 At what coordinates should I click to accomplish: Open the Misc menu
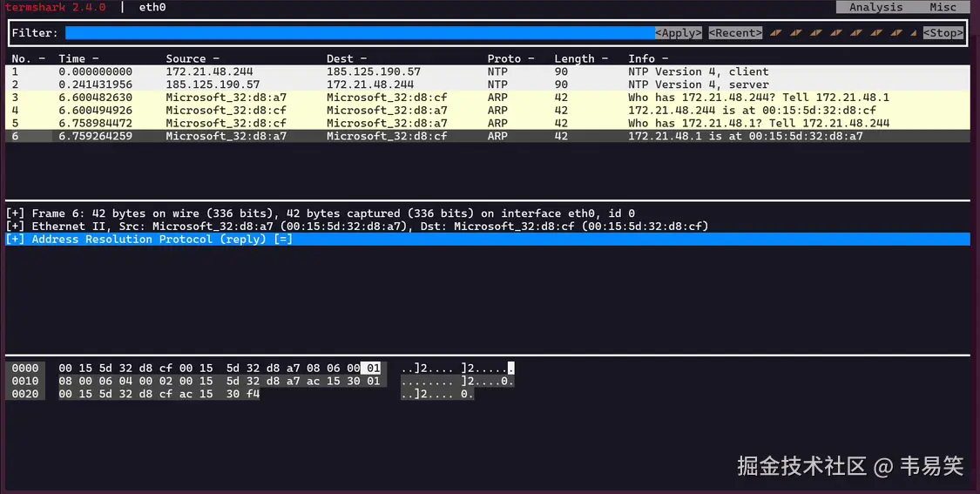point(943,7)
